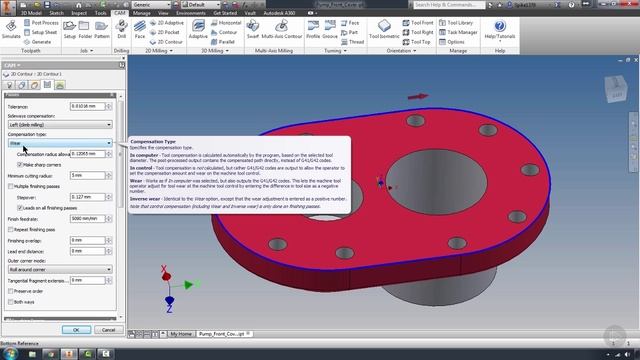This screenshot has height=360, width=640.
Task: Select the turning Profile operation
Action: [x=313, y=29]
